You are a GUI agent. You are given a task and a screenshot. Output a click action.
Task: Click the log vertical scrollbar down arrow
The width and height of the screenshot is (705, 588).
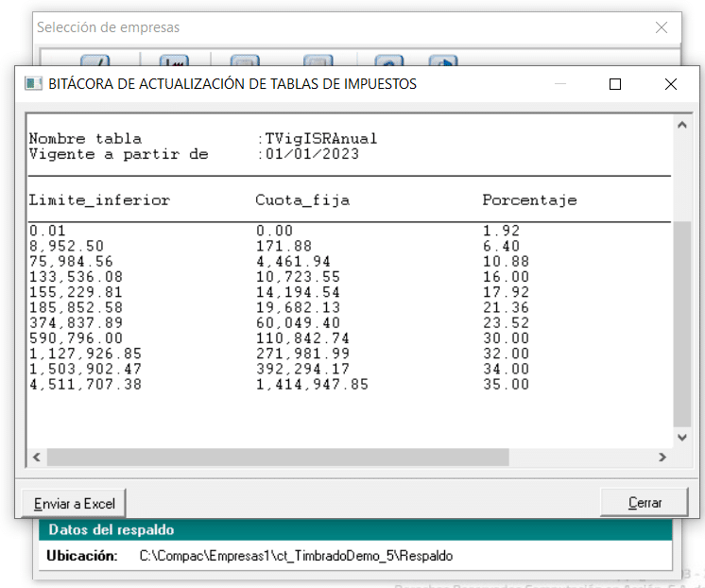[682, 438]
